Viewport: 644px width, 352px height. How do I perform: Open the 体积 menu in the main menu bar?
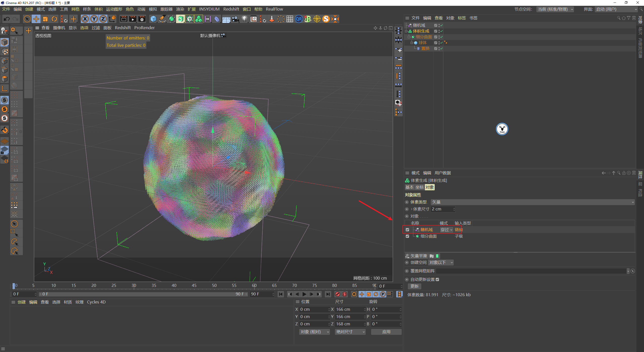99,9
